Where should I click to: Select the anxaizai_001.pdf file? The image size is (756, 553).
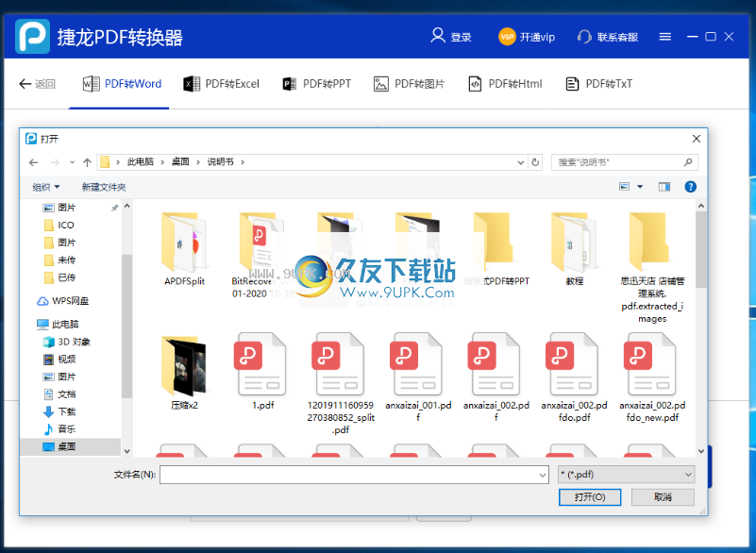tap(418, 377)
